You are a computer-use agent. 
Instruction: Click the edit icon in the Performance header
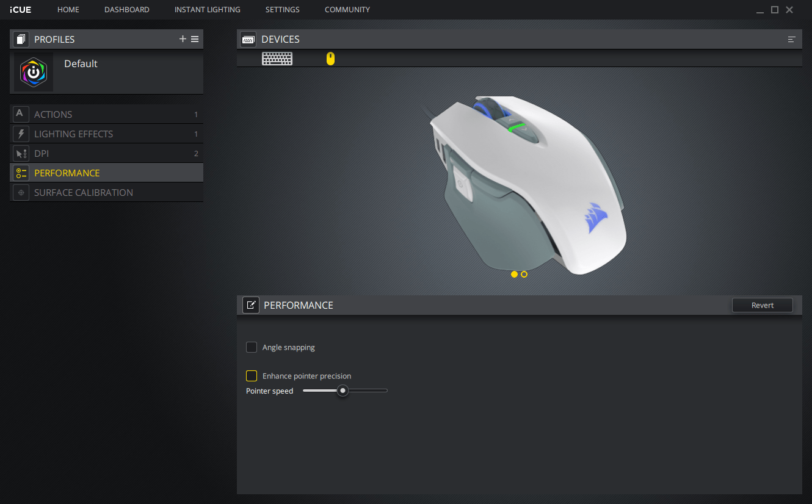point(250,305)
